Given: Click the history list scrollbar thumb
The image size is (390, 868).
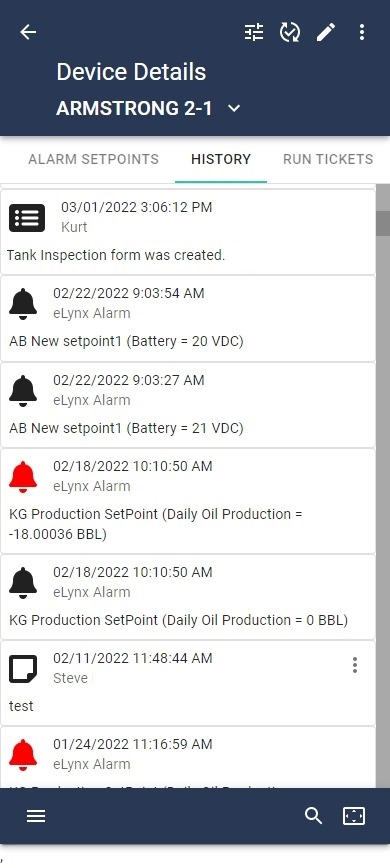Looking at the screenshot, I should click(x=383, y=223).
